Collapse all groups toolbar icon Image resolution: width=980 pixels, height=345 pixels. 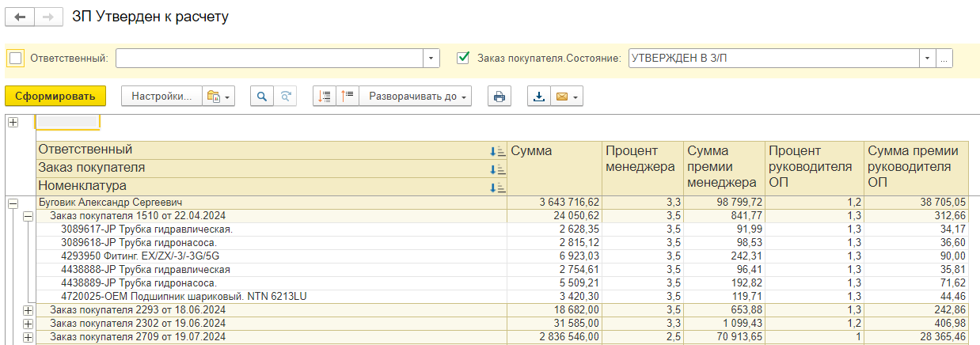324,97
